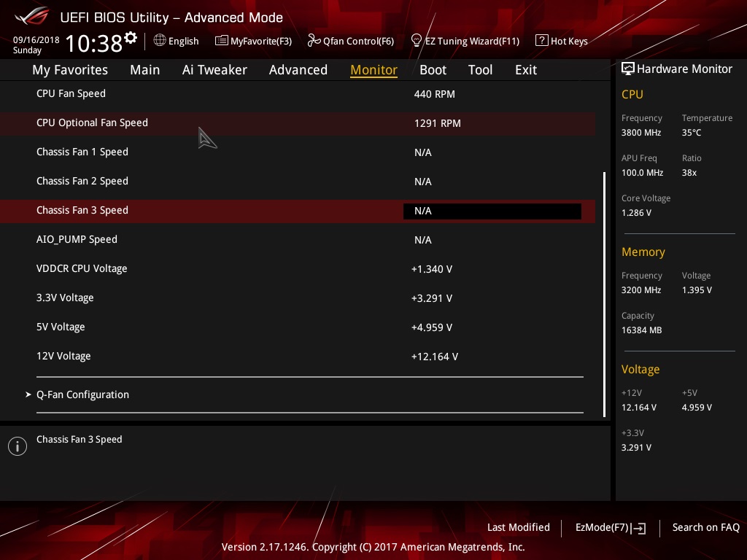Click the globe language icon

coord(160,40)
